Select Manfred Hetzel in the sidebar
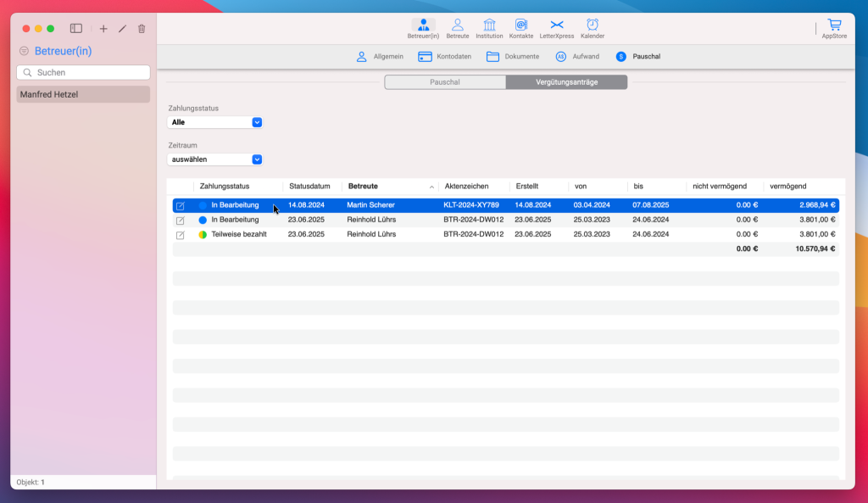This screenshot has width=868, height=503. [83, 94]
